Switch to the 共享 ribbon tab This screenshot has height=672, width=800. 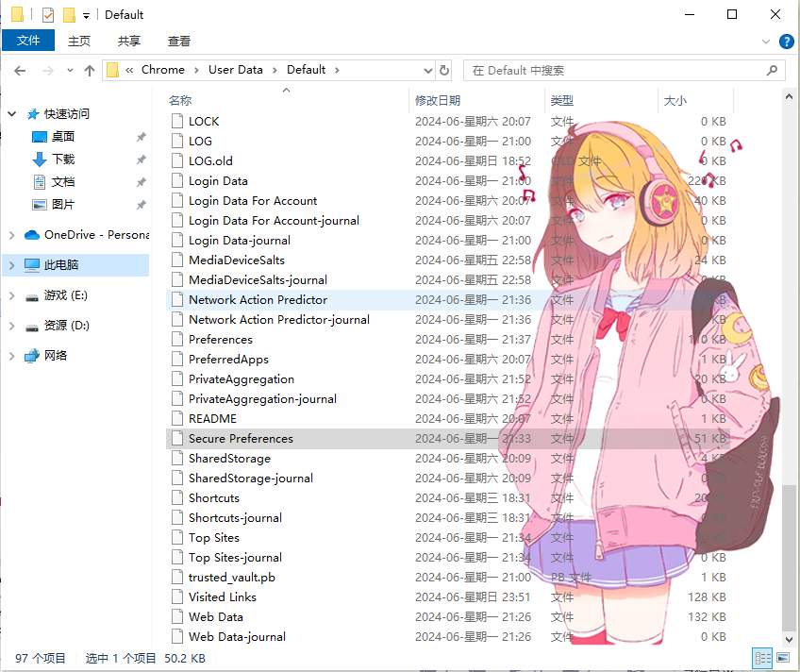(129, 41)
